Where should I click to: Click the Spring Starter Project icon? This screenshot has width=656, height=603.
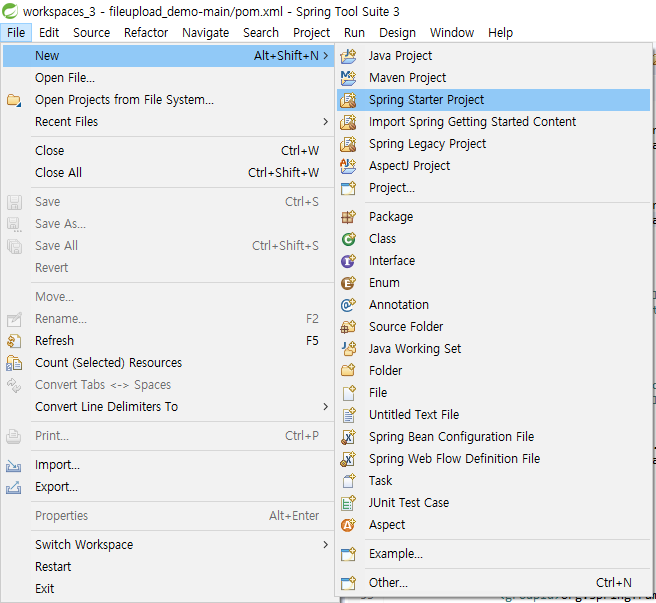[348, 100]
